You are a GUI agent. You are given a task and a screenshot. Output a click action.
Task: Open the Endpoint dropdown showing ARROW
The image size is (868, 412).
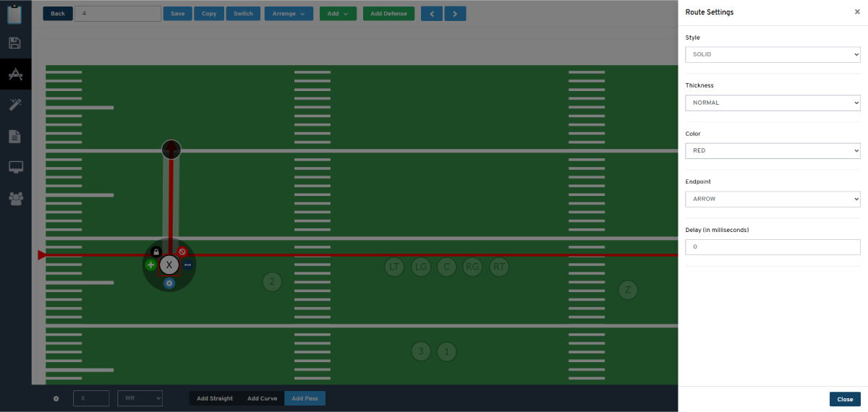(773, 199)
